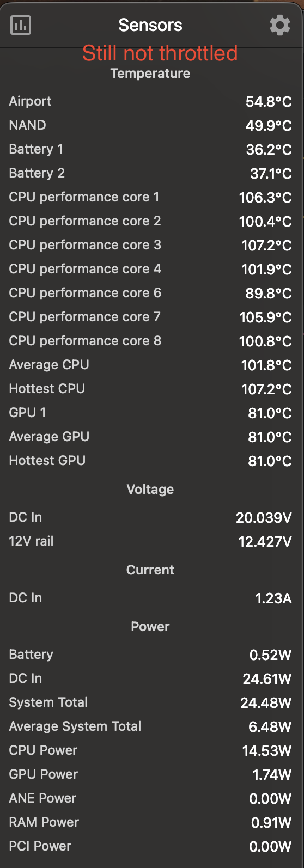Click the Hottest CPU reading
Image resolution: width=304 pixels, height=868 pixels.
click(x=150, y=389)
